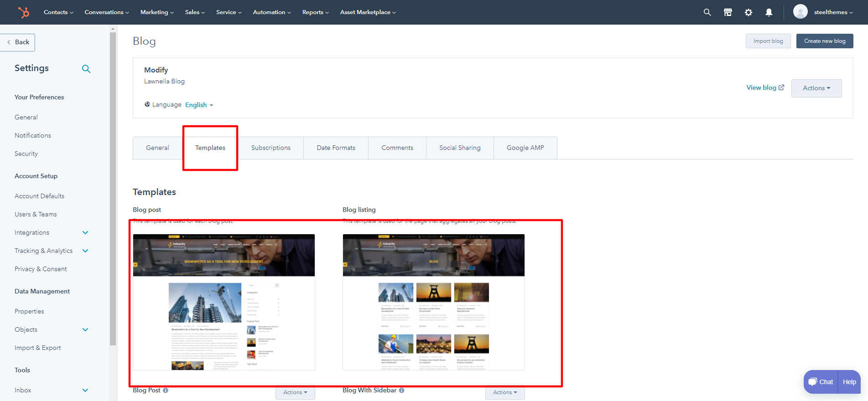
Task: Click the Blog listing template thumbnail
Action: pos(434,302)
